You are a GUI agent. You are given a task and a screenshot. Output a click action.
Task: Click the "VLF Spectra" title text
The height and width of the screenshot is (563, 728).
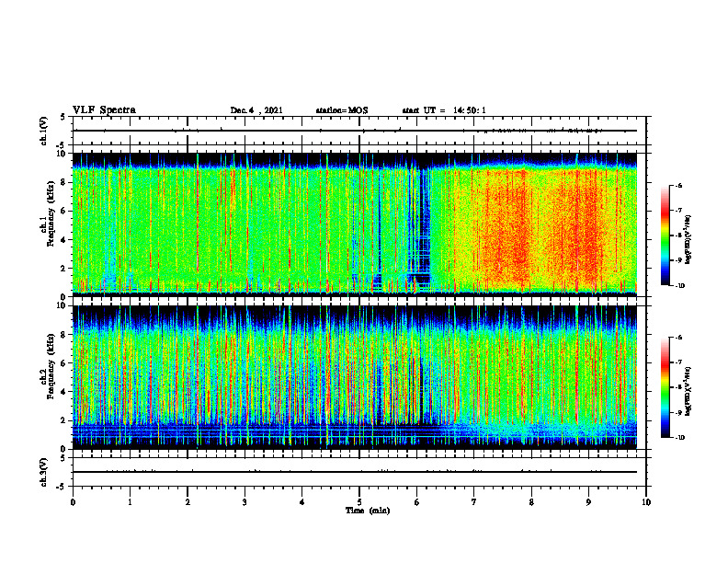104,110
